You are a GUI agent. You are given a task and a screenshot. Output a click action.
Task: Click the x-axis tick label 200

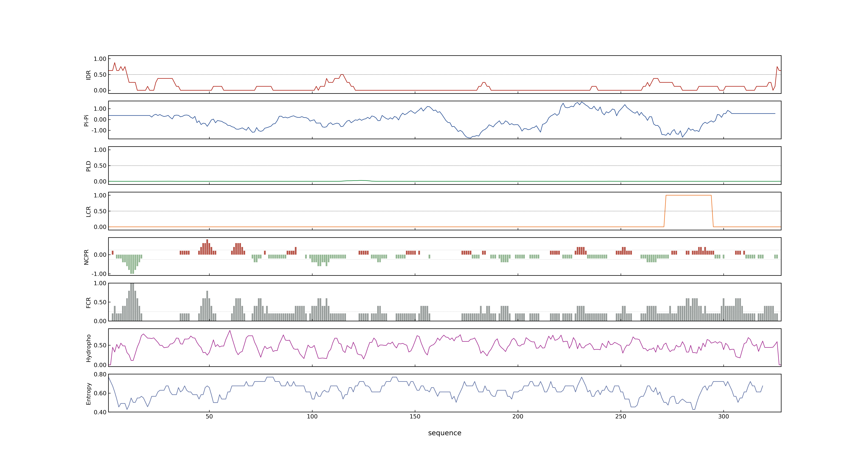click(x=518, y=416)
